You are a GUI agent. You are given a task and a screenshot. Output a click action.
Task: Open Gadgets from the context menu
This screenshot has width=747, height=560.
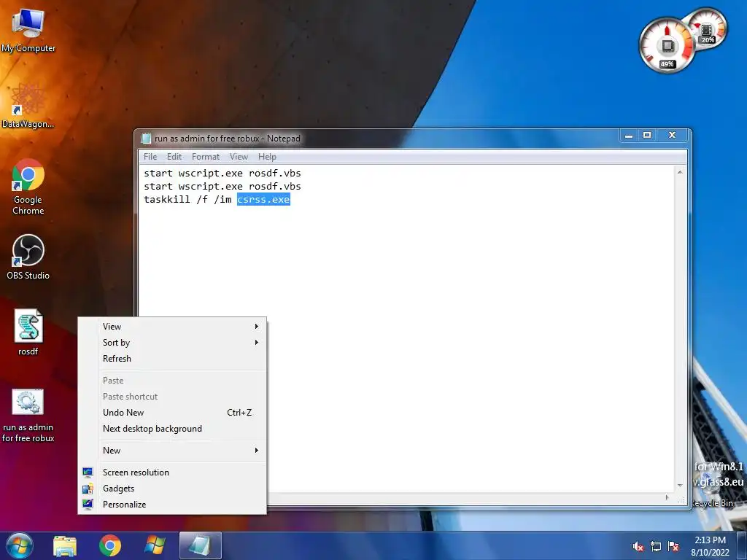point(172,489)
